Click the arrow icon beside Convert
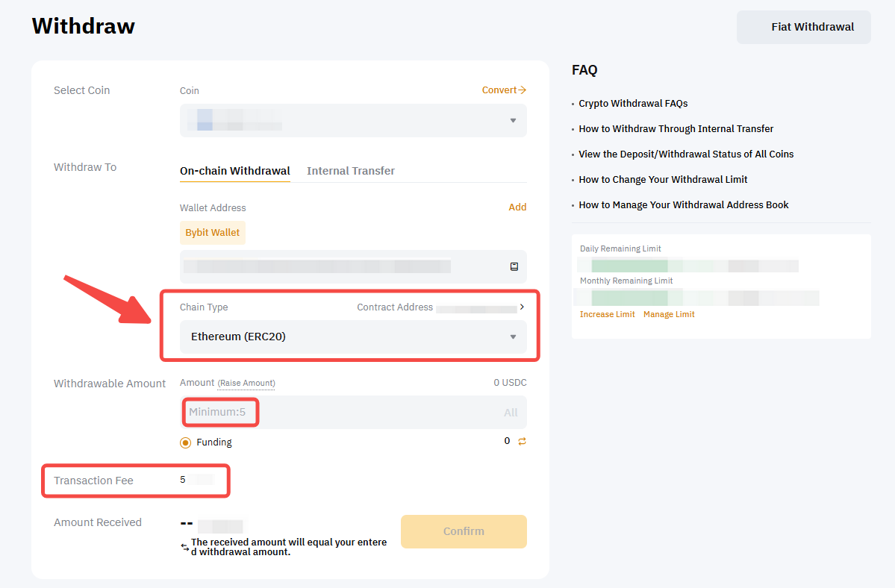The height and width of the screenshot is (588, 895). point(522,90)
